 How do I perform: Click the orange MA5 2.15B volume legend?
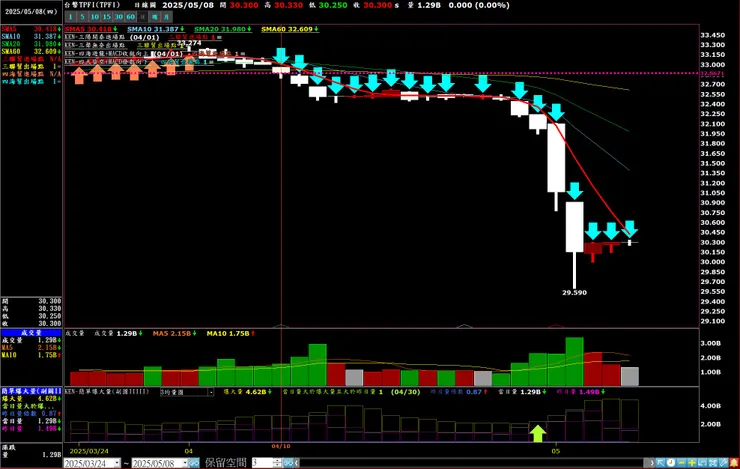pyautogui.click(x=174, y=334)
